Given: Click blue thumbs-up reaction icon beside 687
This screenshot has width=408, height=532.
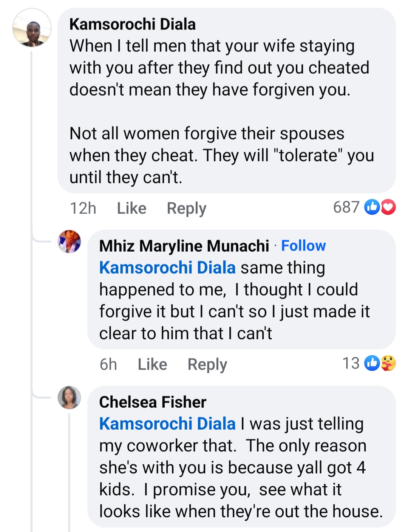Looking at the screenshot, I should [x=372, y=207].
